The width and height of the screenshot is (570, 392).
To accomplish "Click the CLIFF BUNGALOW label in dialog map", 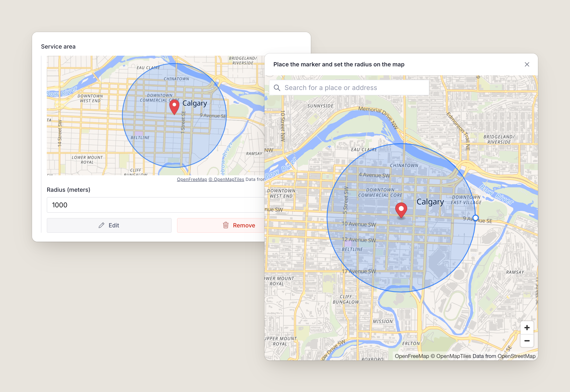I will [346, 299].
